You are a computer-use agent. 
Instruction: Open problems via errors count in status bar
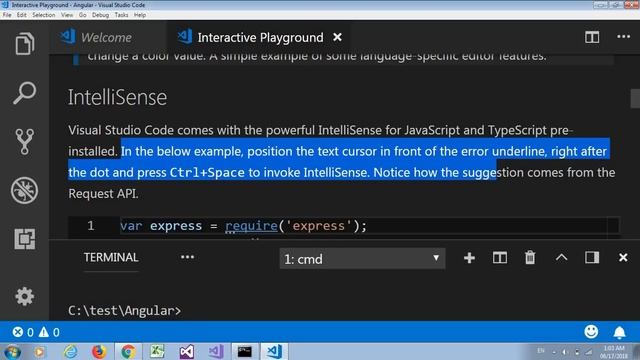(23, 332)
